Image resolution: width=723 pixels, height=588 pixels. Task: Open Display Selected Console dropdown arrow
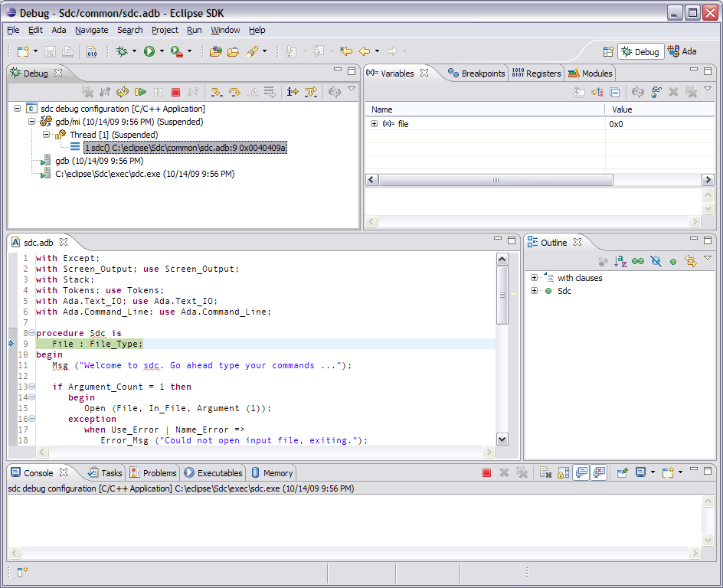pyautogui.click(x=653, y=472)
